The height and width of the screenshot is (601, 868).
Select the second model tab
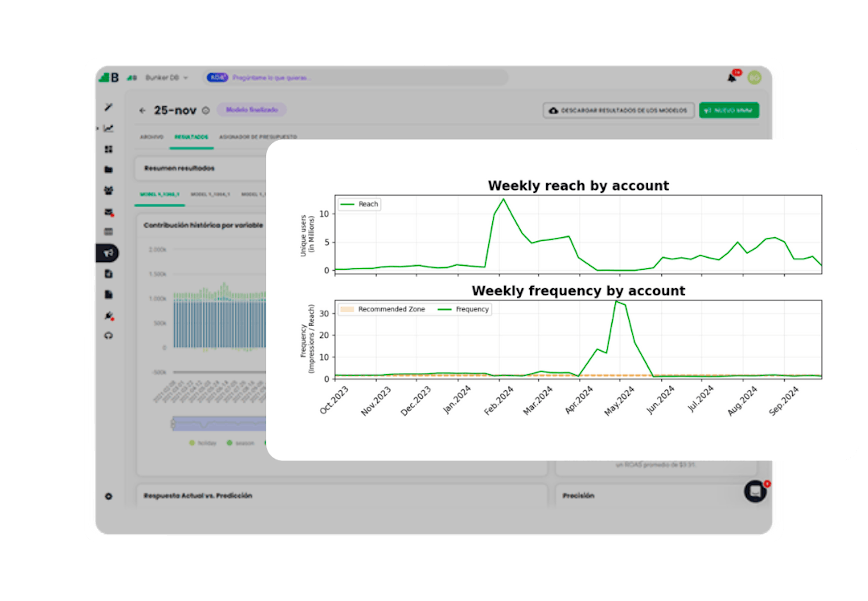(210, 194)
